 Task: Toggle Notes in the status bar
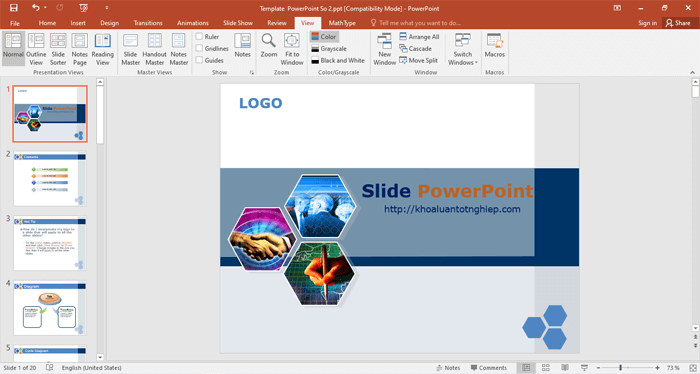click(448, 368)
